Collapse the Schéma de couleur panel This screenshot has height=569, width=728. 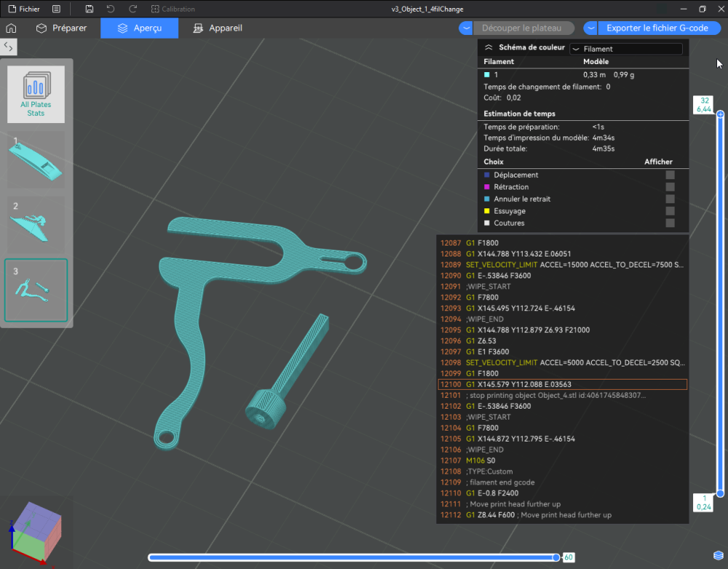(x=488, y=47)
